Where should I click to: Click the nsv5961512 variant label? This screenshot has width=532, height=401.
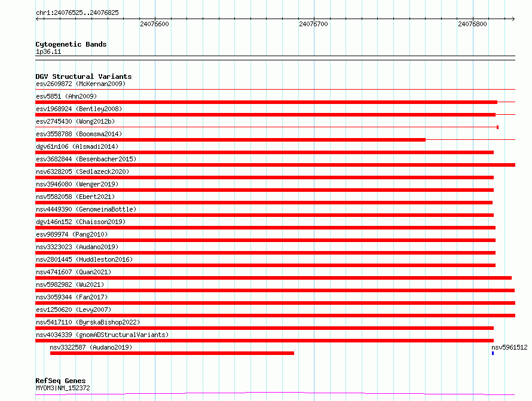click(x=509, y=347)
